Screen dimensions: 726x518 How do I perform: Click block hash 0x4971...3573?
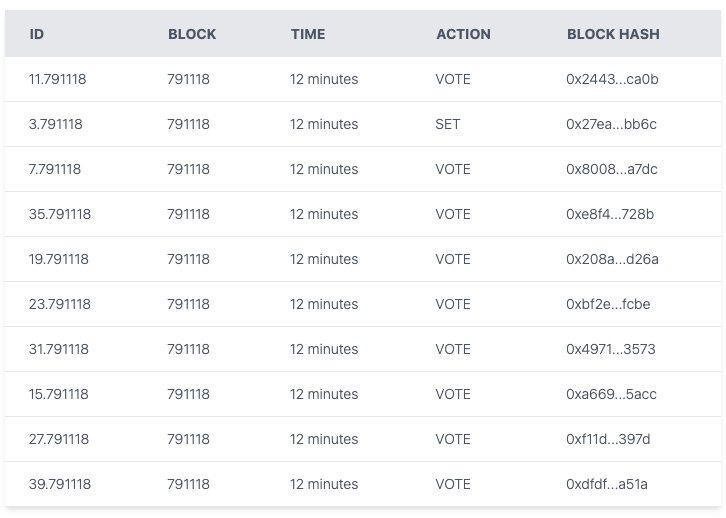[x=611, y=349]
